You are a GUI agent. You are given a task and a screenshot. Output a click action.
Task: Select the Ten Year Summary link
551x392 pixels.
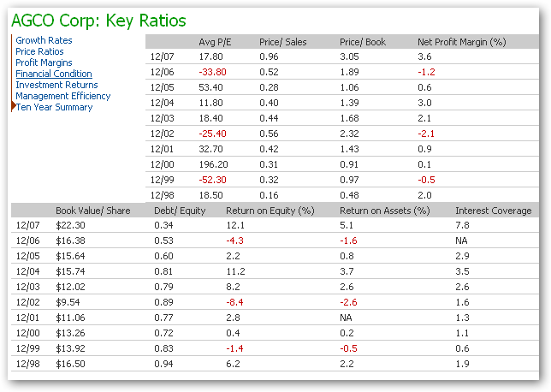coord(54,107)
